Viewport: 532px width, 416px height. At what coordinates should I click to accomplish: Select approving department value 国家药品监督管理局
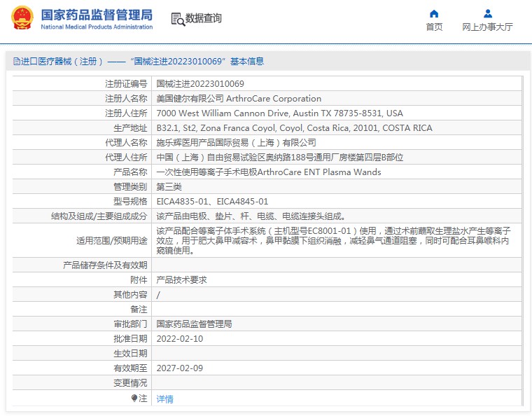click(194, 324)
